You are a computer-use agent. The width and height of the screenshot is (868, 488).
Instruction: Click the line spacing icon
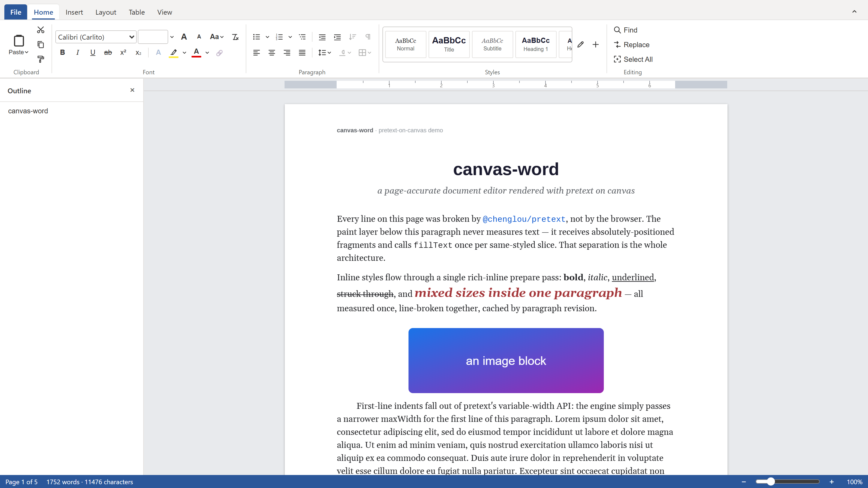click(322, 53)
